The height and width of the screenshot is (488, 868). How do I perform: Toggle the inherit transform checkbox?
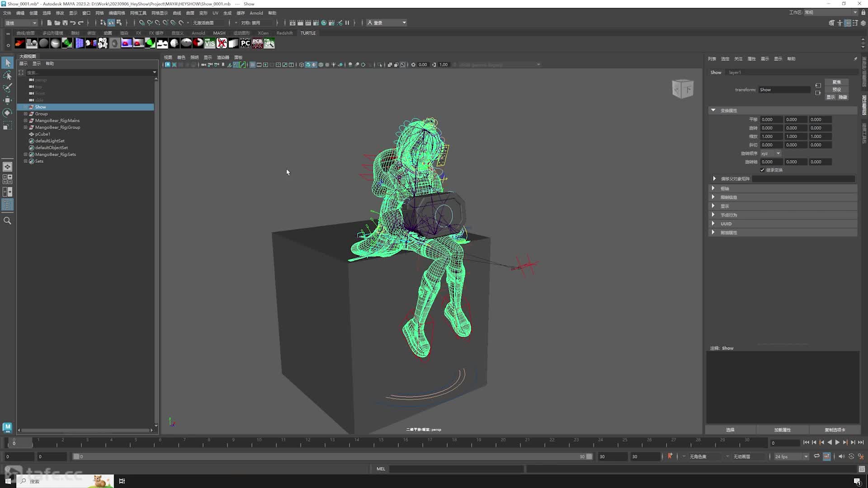click(x=762, y=170)
